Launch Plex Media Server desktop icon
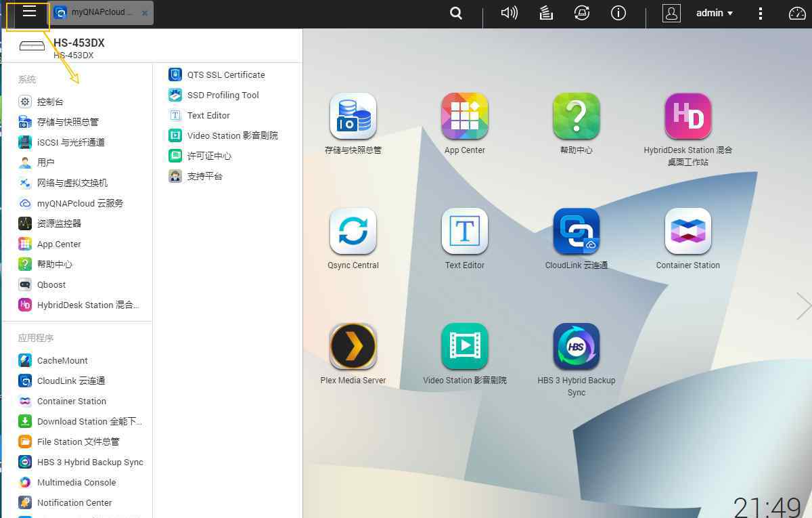 click(353, 347)
